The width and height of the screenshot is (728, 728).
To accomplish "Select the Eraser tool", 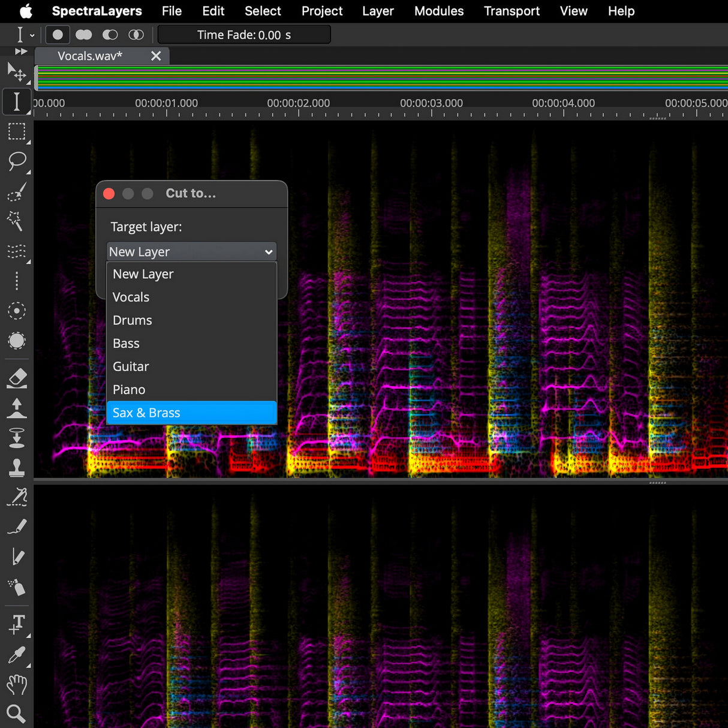I will 17,378.
